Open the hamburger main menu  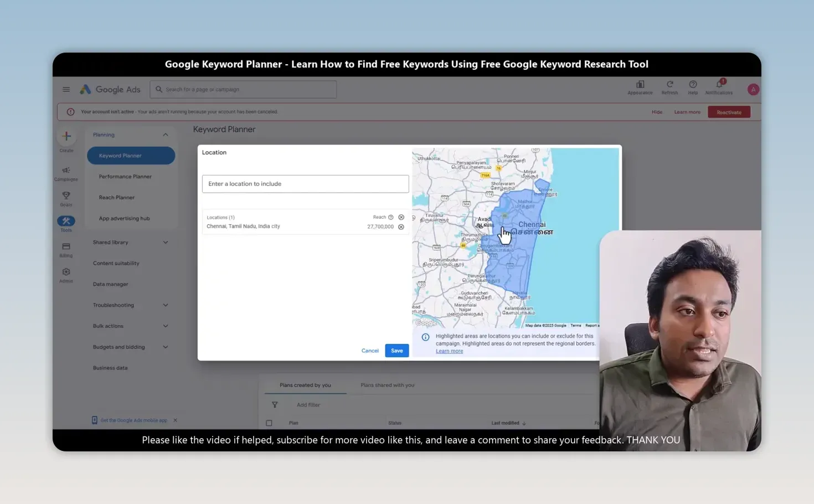coord(66,89)
